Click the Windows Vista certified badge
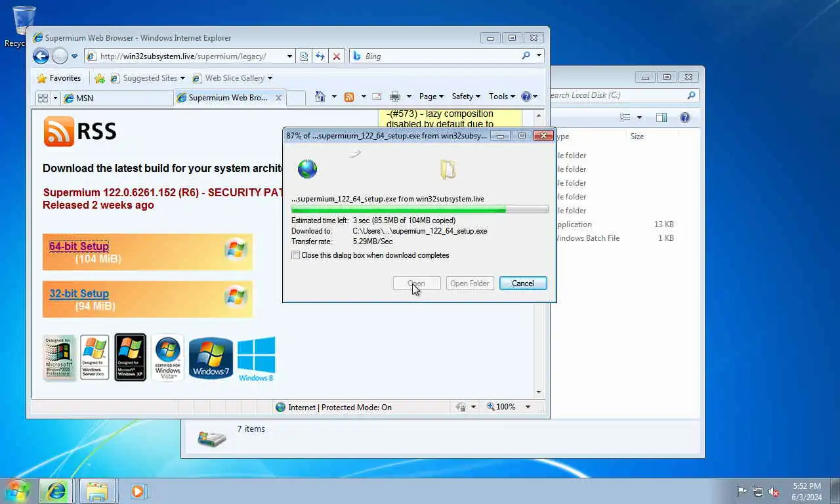840x504 pixels. point(168,358)
